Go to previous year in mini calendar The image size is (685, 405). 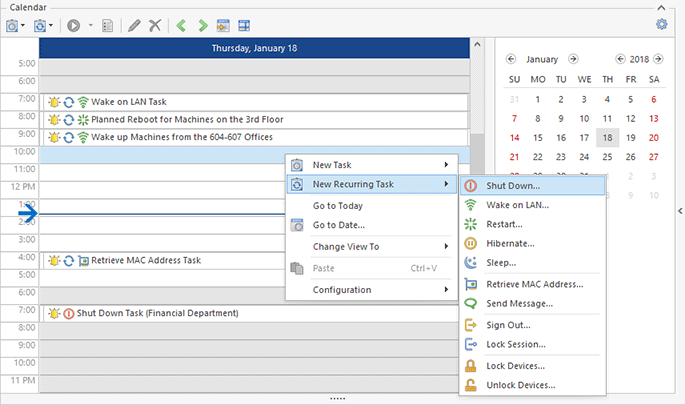pyautogui.click(x=620, y=59)
